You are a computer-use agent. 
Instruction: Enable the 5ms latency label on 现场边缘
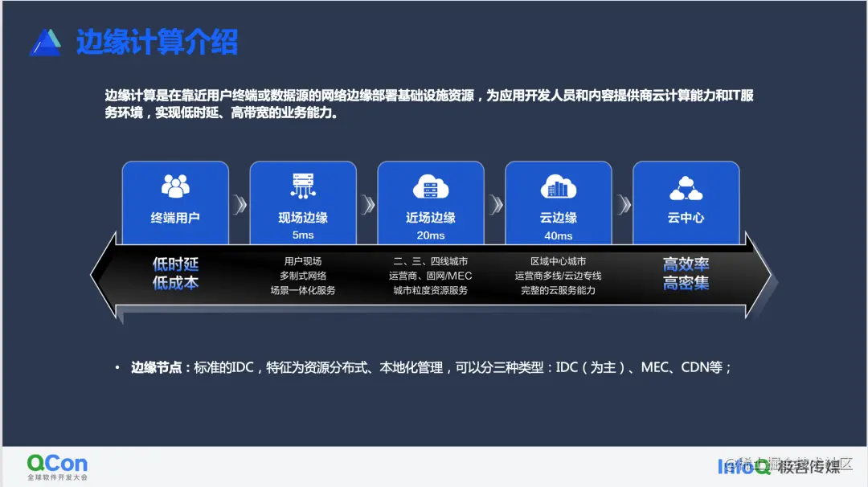(x=303, y=234)
